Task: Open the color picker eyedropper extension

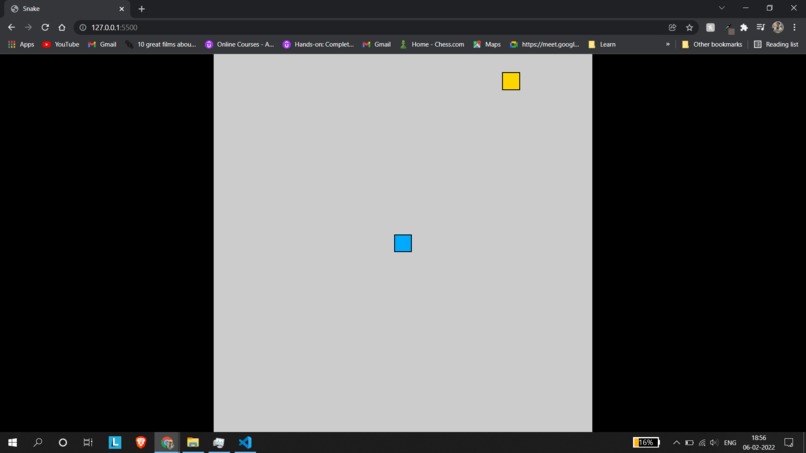Action: click(729, 28)
